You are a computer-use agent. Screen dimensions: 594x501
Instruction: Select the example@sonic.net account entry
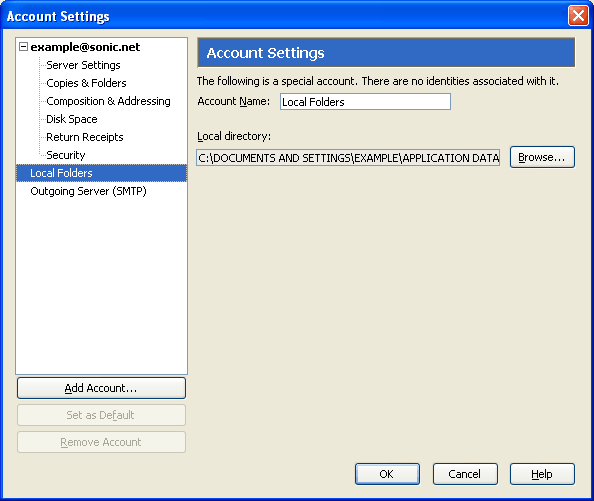(x=85, y=47)
